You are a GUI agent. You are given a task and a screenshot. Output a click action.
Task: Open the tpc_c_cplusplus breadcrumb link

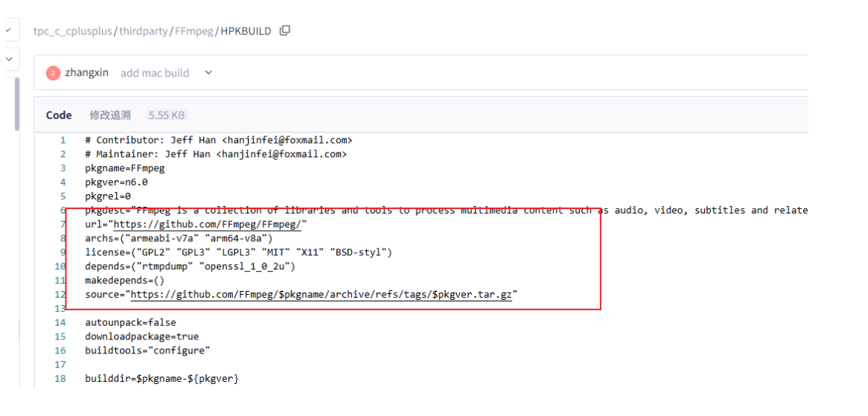click(72, 31)
